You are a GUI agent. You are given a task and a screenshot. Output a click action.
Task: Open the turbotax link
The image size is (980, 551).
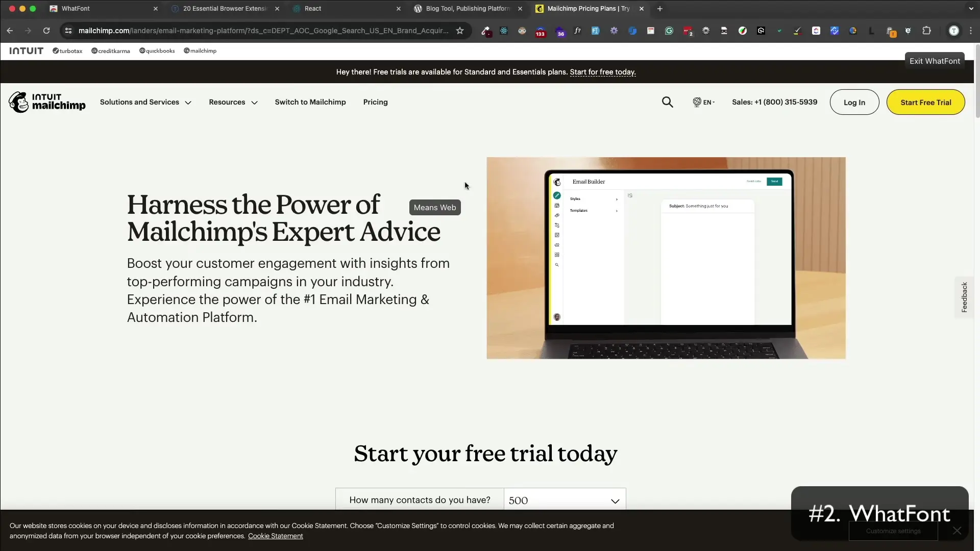point(67,51)
